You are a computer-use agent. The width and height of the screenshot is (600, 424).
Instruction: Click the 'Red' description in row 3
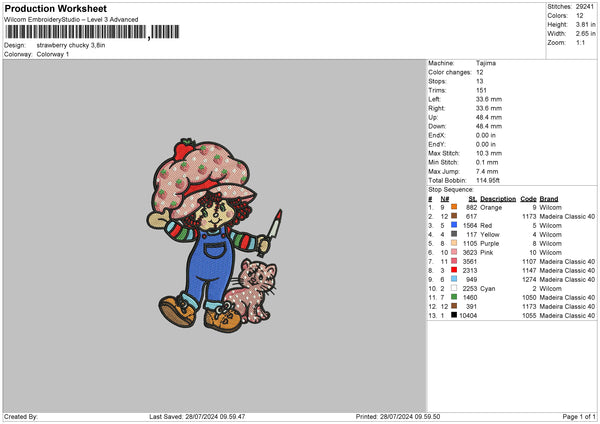pyautogui.click(x=486, y=225)
